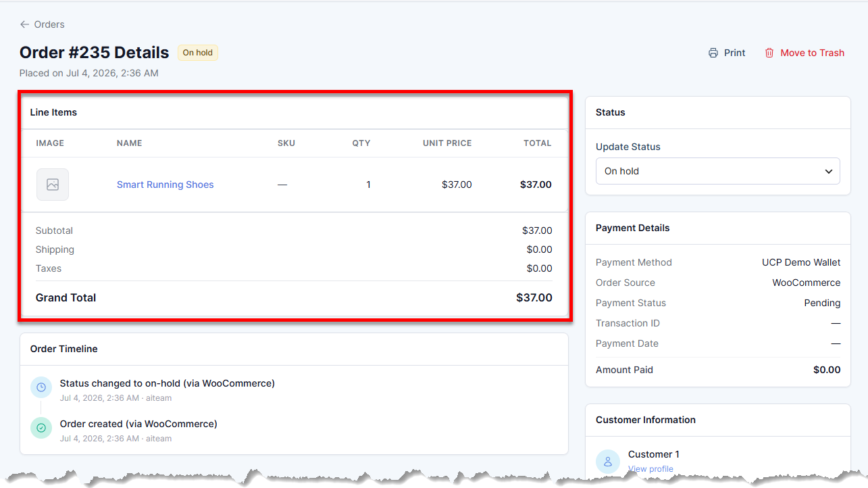
Task: Click the NAME column header
Action: click(130, 143)
